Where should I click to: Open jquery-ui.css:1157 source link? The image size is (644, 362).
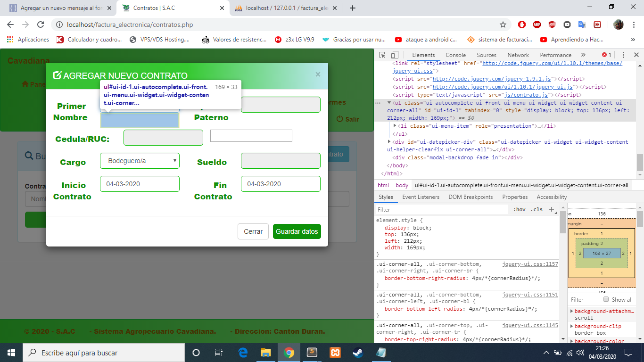click(x=530, y=264)
